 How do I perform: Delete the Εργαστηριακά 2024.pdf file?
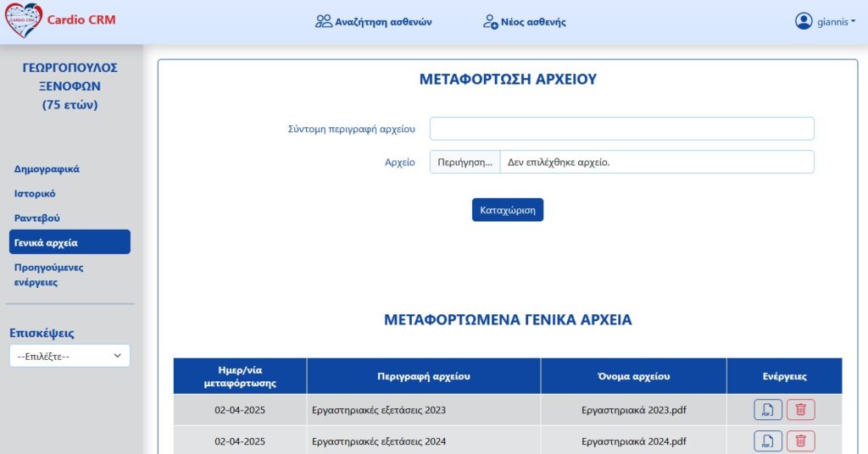pos(800,441)
